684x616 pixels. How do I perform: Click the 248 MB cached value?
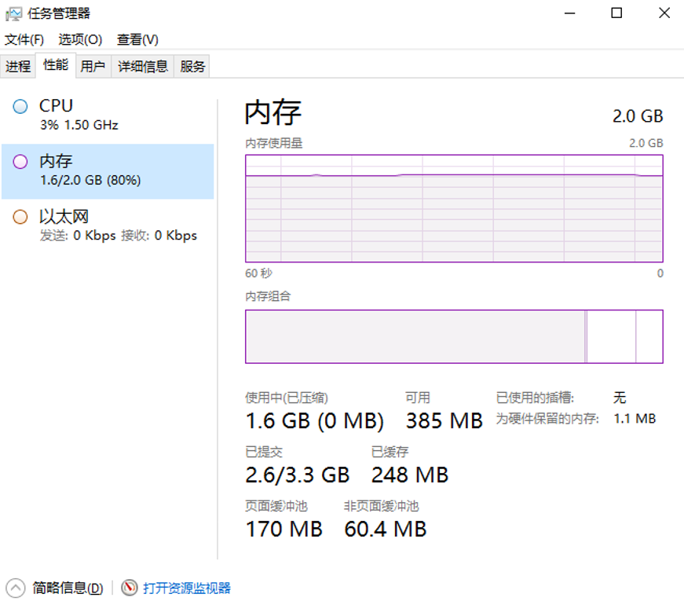click(x=410, y=475)
